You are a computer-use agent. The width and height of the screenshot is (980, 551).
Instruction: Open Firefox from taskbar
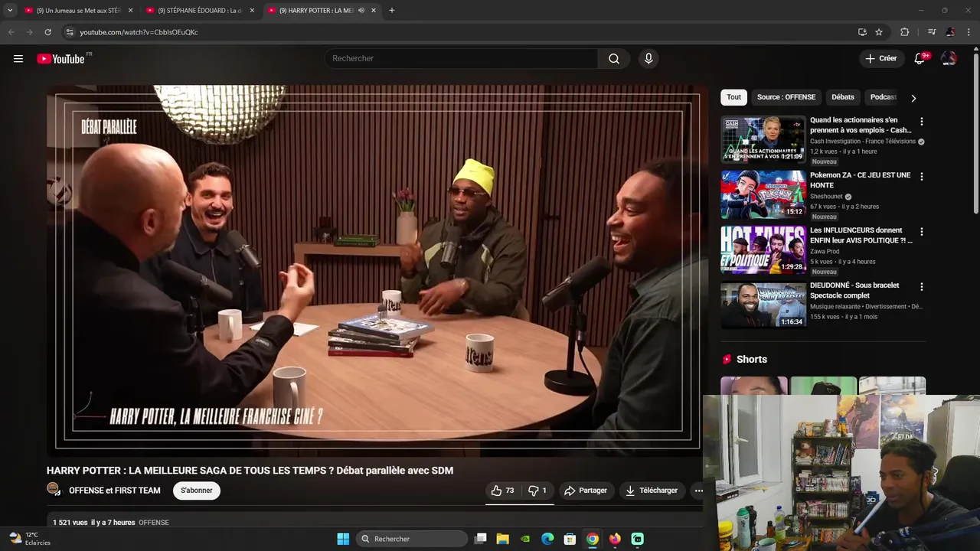tap(615, 539)
